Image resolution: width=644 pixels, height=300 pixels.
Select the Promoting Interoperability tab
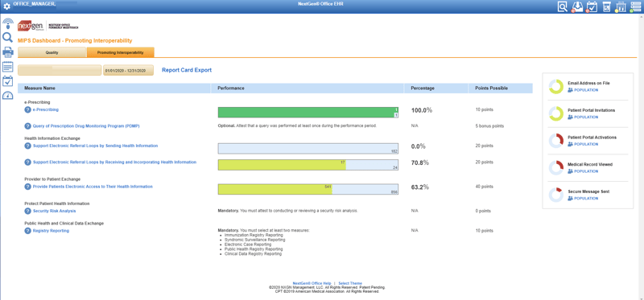[x=120, y=52]
